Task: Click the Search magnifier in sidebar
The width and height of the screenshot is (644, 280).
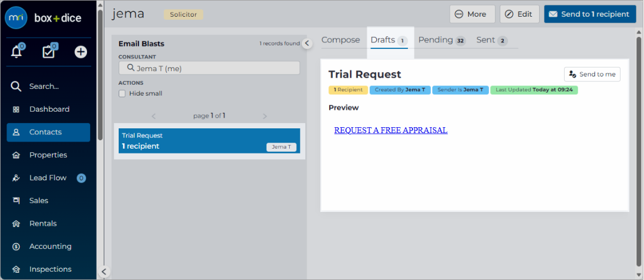Action: point(16,87)
